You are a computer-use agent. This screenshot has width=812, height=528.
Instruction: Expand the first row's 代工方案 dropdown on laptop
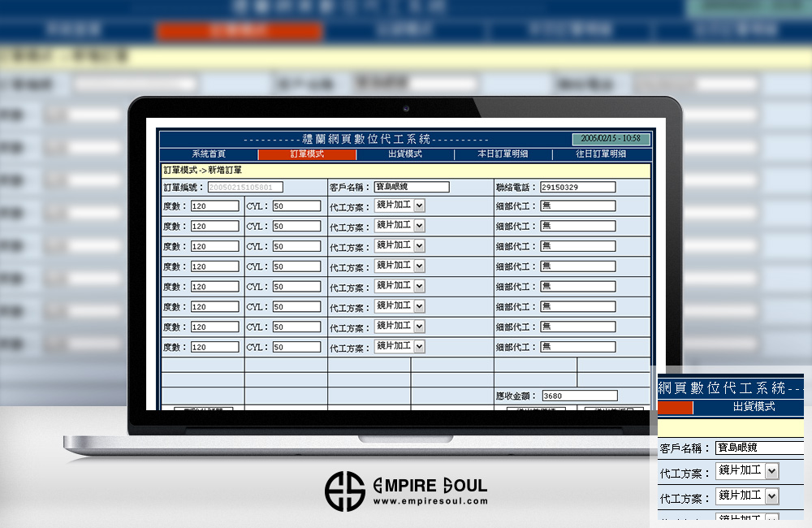[x=419, y=206]
